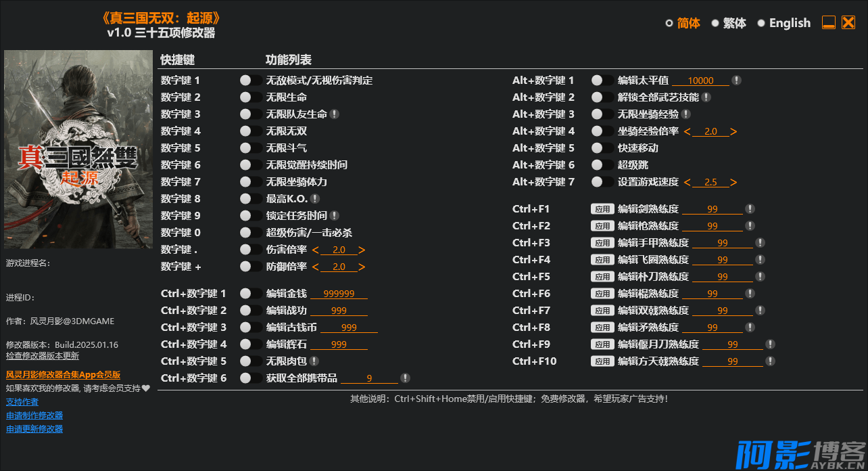Apply 编辑朴刀熟练度 with 应用 button
This screenshot has height=471, width=868.
click(x=602, y=277)
